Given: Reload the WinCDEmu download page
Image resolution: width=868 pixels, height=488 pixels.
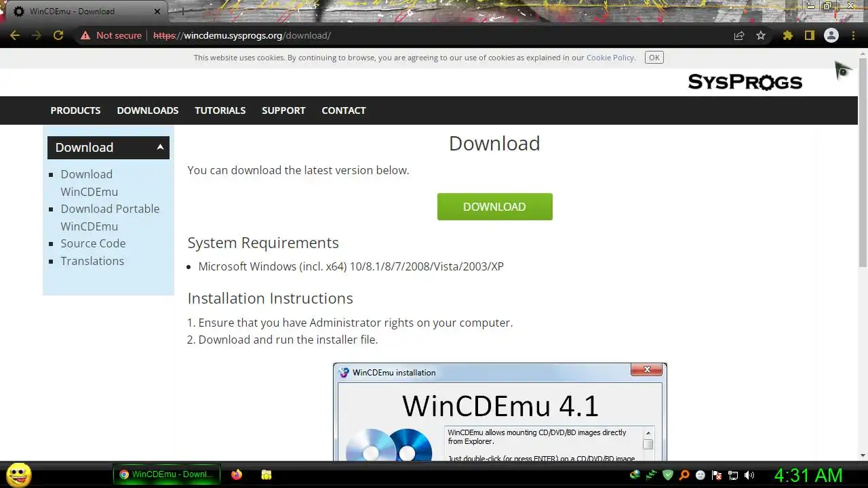Looking at the screenshot, I should pyautogui.click(x=58, y=35).
